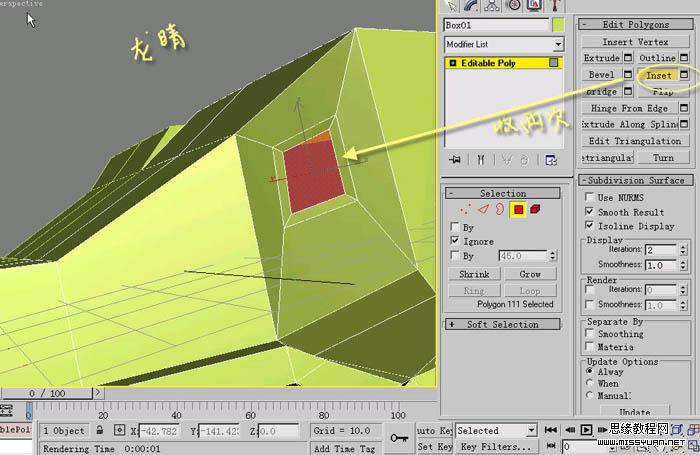Select Vertex sub-object level icon
The height and width of the screenshot is (455, 700).
(465, 209)
